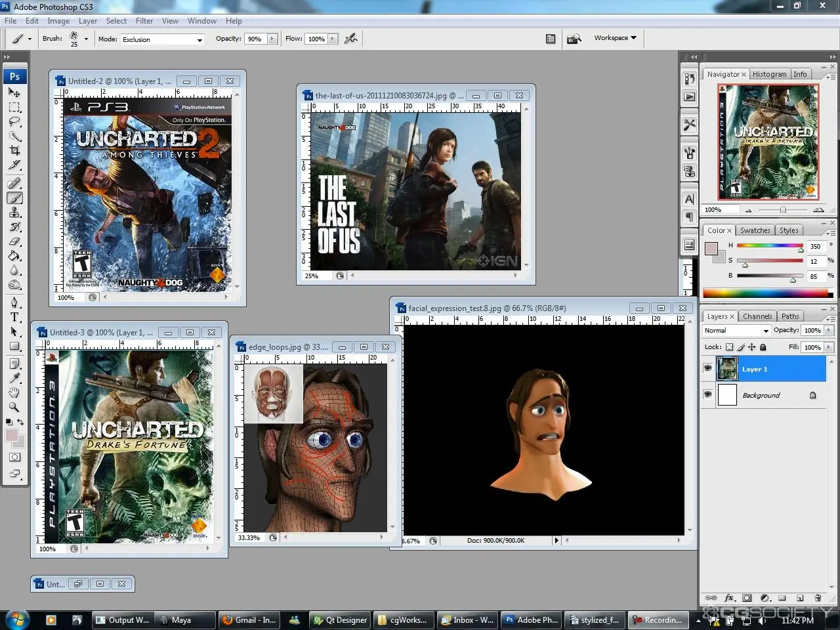
Task: Select the Magic Wand tool
Action: pos(14,136)
